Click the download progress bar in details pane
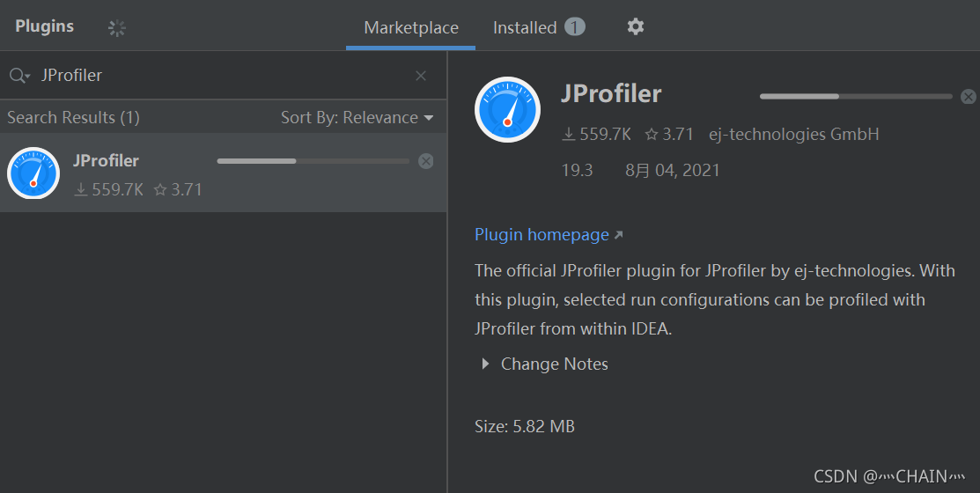980x493 pixels. (x=856, y=96)
